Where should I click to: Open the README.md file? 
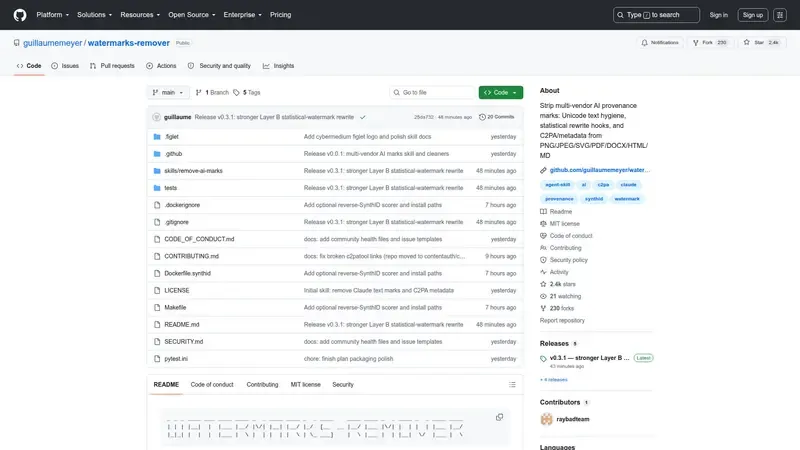[182, 324]
